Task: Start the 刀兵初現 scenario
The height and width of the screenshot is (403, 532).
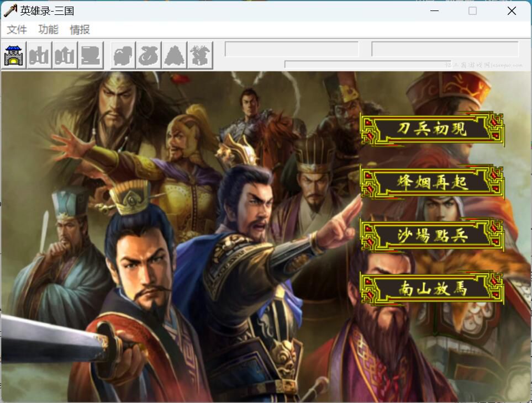Action: point(432,129)
